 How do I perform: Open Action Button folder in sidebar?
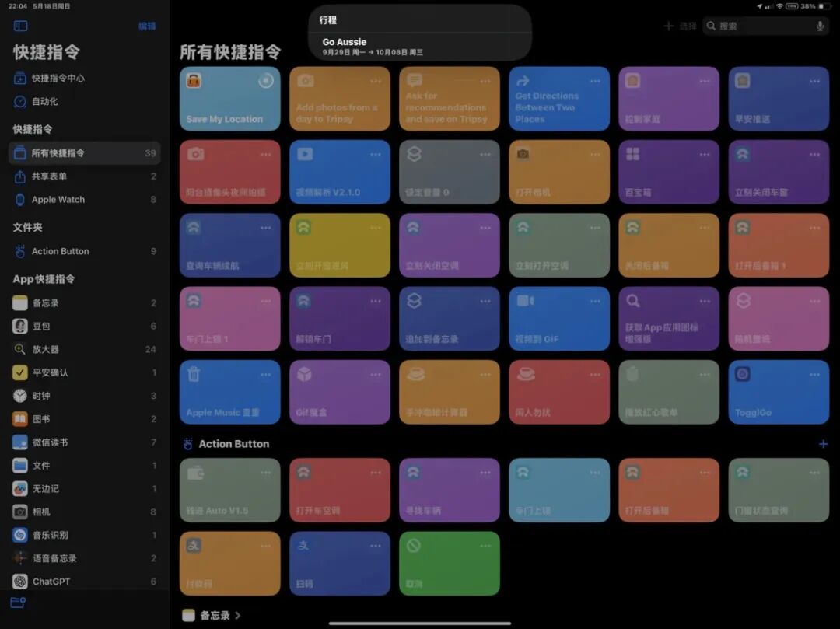85,251
